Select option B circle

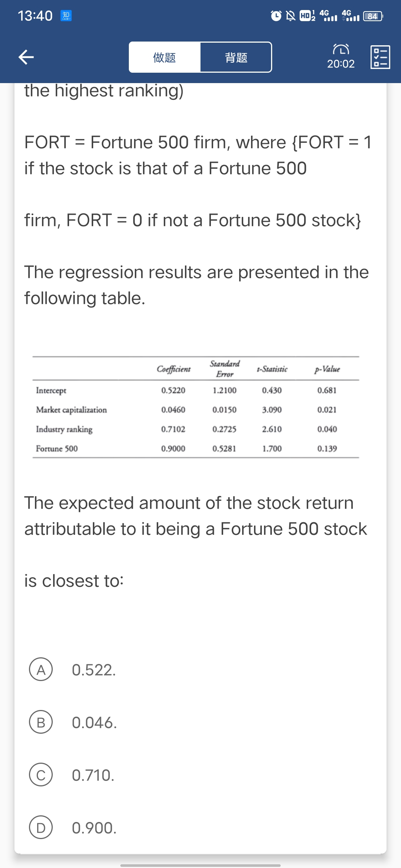(41, 722)
